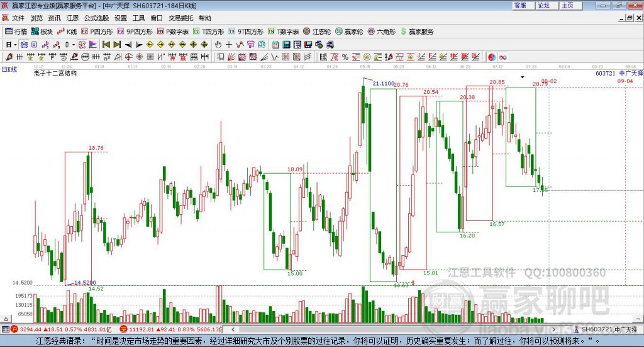
Task: Click the 论坛 forum button
Action: 547,5
